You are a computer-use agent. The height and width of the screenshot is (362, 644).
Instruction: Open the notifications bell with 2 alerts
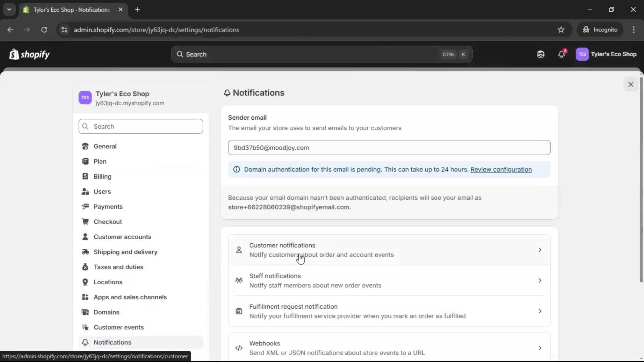coord(562,54)
